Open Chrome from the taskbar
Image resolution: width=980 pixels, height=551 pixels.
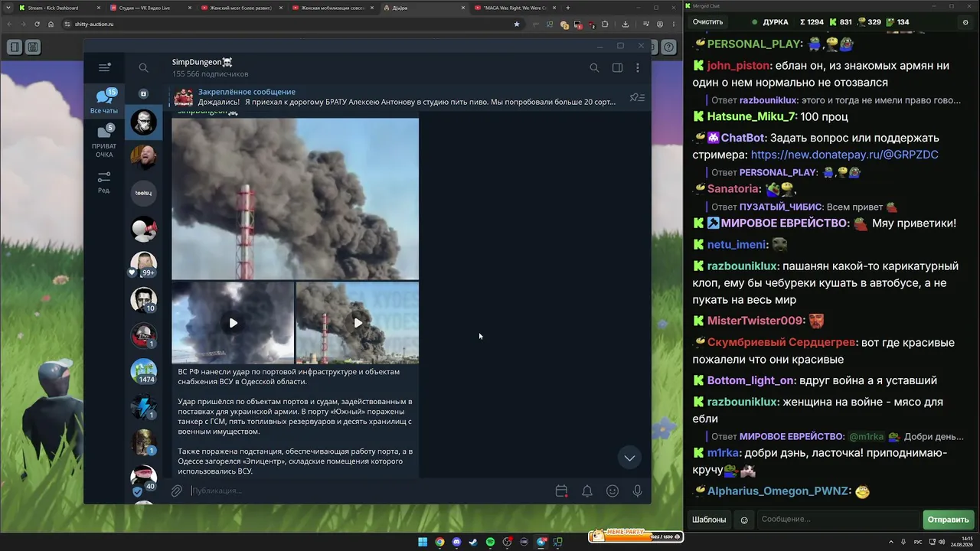coord(439,543)
